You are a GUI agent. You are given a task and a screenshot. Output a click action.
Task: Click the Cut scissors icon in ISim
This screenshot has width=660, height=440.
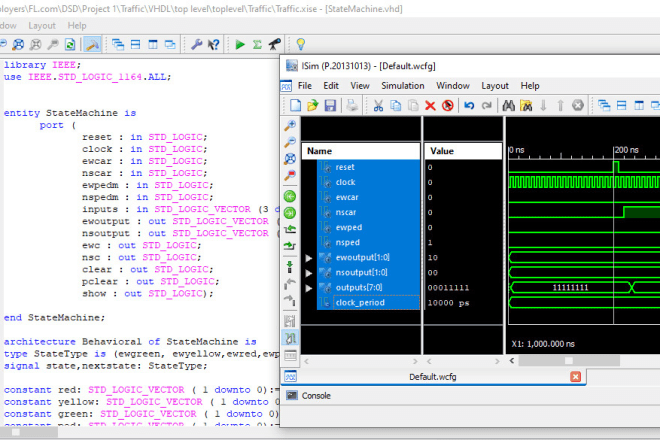click(x=378, y=105)
